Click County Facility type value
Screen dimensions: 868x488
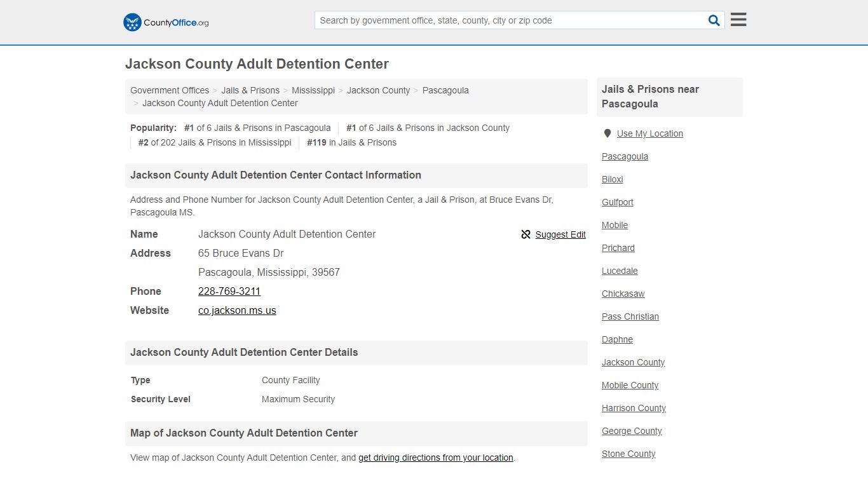tap(290, 380)
